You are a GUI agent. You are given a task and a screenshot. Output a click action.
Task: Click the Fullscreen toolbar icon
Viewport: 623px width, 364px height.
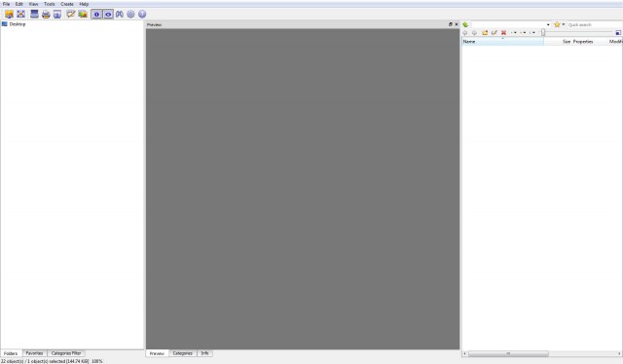21,14
